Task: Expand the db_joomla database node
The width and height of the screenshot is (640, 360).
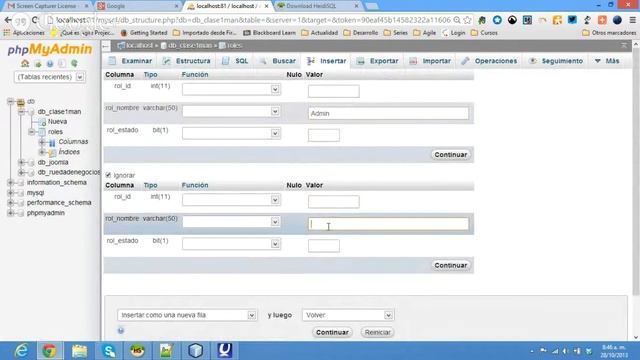Action: pos(21,162)
